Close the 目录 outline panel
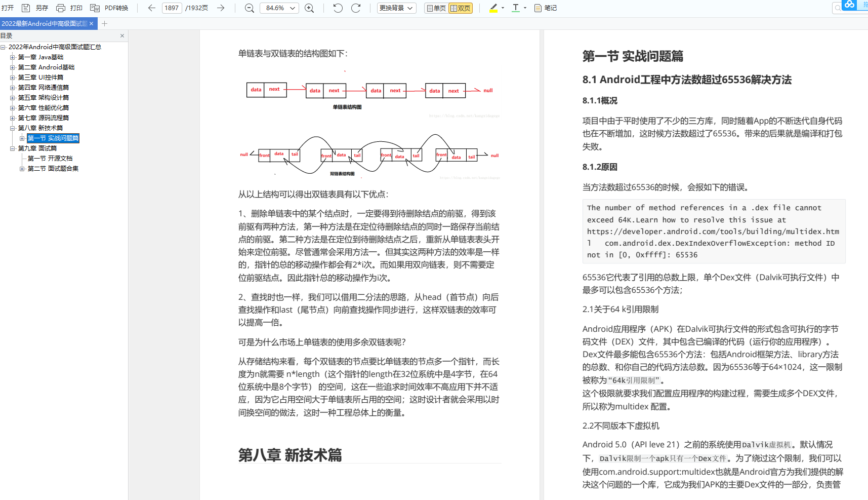868x500 pixels. (x=122, y=35)
